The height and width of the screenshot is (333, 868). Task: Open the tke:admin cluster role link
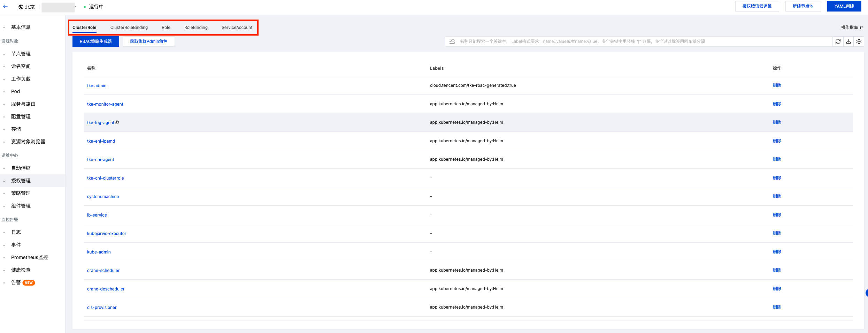click(x=97, y=86)
